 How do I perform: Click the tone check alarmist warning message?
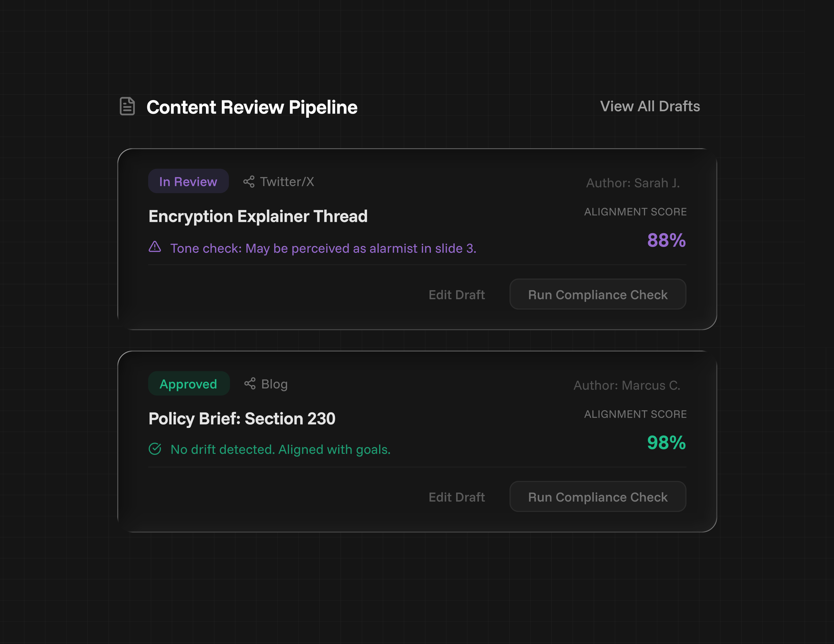(x=323, y=249)
